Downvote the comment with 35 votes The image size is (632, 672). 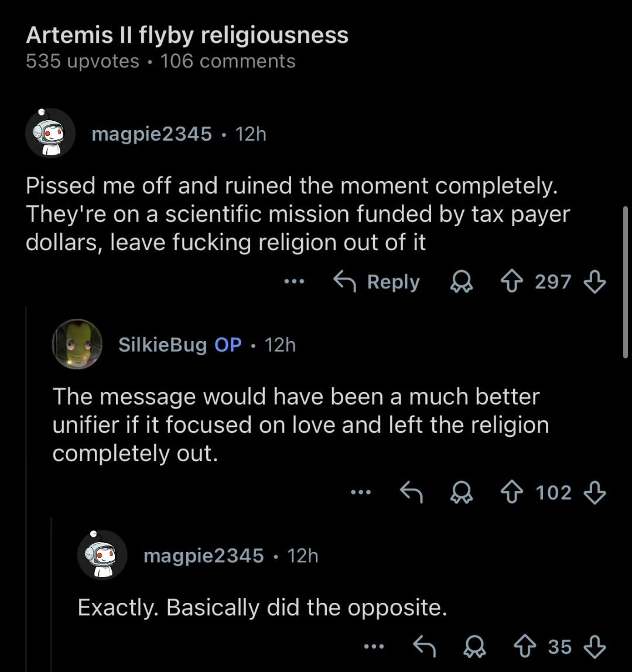pyautogui.click(x=595, y=646)
